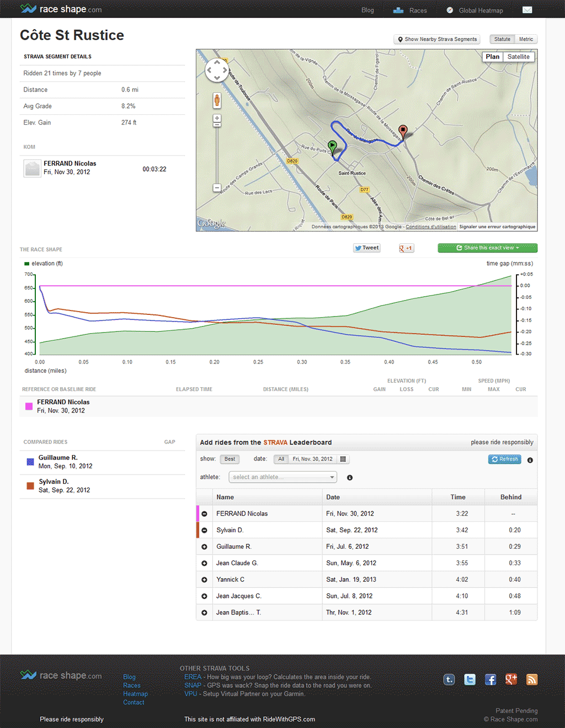Toggle the Best filter in leaderboard
Image resolution: width=565 pixels, height=728 pixels.
[230, 459]
